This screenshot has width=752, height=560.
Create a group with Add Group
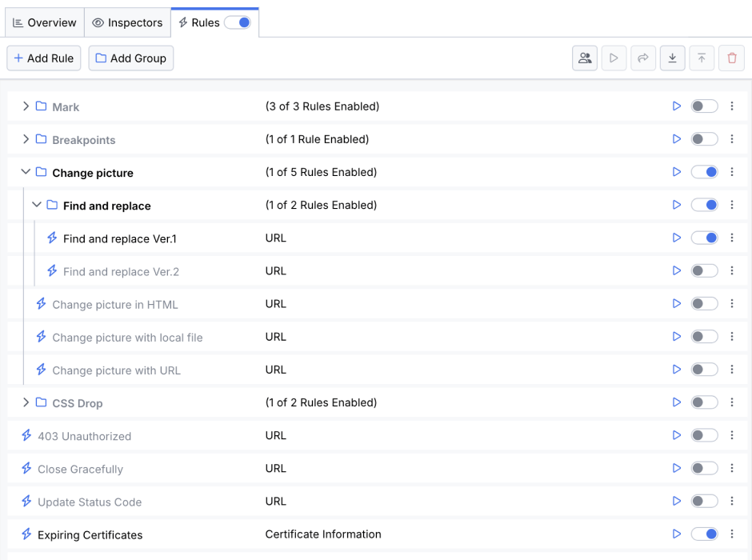[130, 58]
